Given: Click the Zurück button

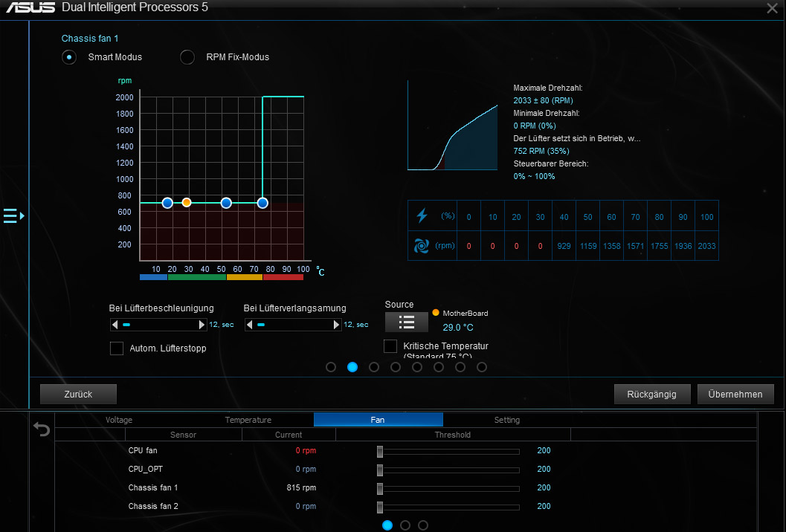Looking at the screenshot, I should click(x=78, y=395).
